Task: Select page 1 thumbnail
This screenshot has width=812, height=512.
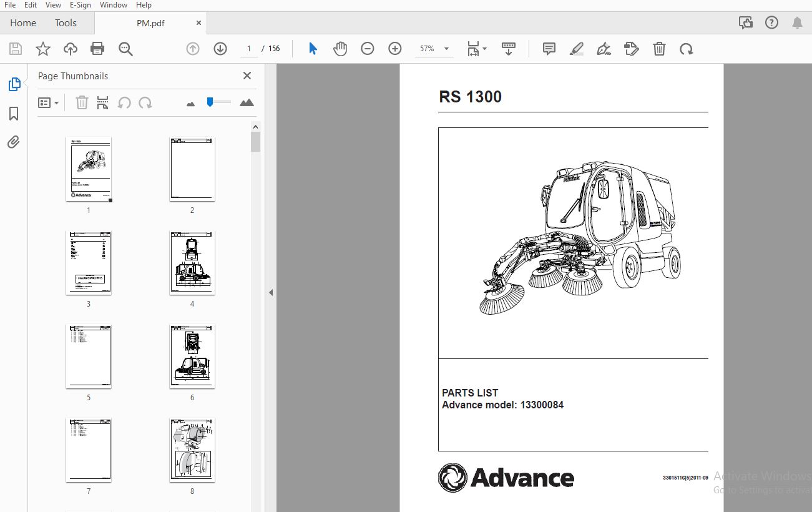Action: [89, 169]
